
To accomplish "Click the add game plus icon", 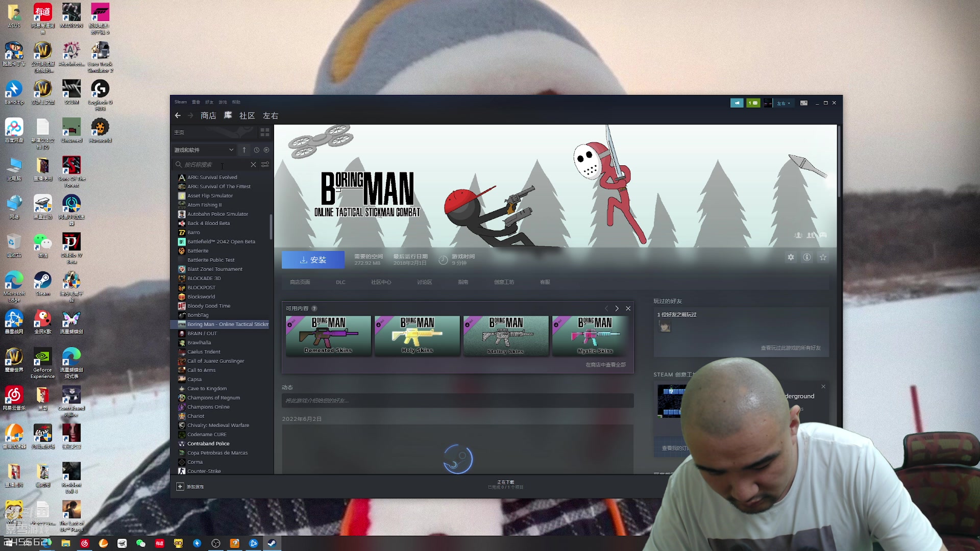I will [180, 487].
